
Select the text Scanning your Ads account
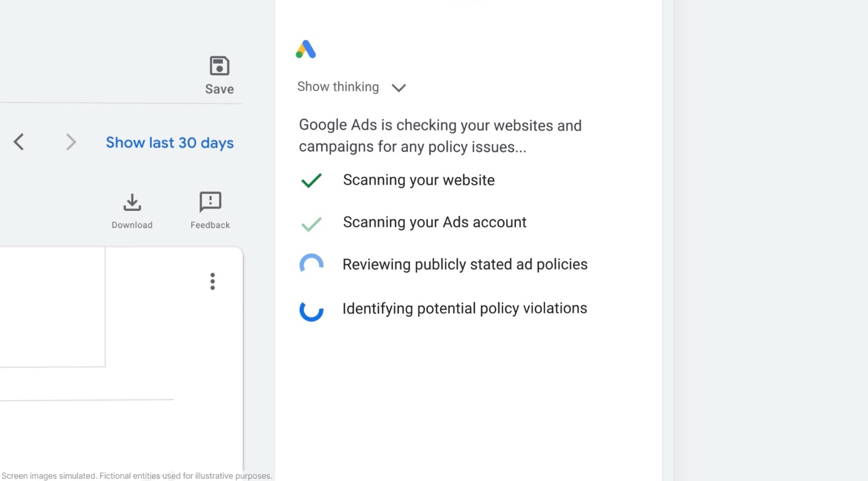pyautogui.click(x=435, y=222)
